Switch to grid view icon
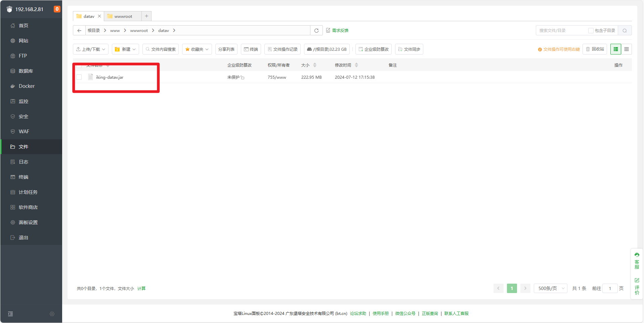Image resolution: width=644 pixels, height=323 pixels. pyautogui.click(x=627, y=49)
